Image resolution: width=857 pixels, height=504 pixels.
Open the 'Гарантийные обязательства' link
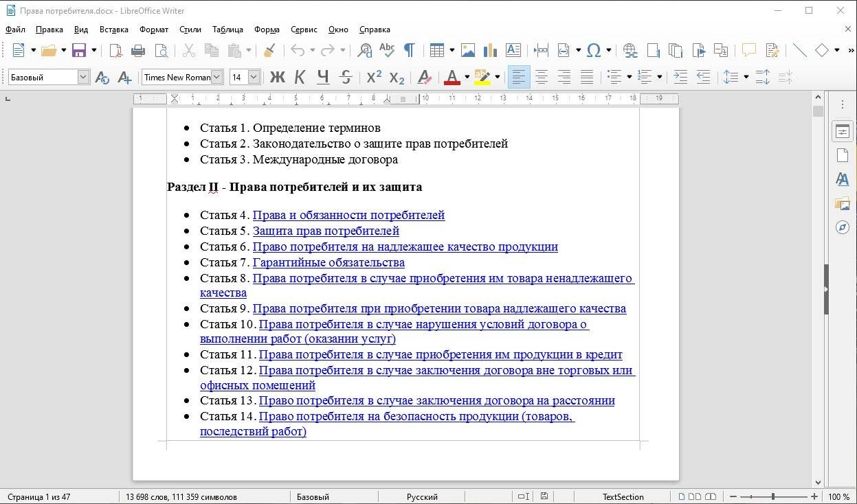pyautogui.click(x=329, y=262)
